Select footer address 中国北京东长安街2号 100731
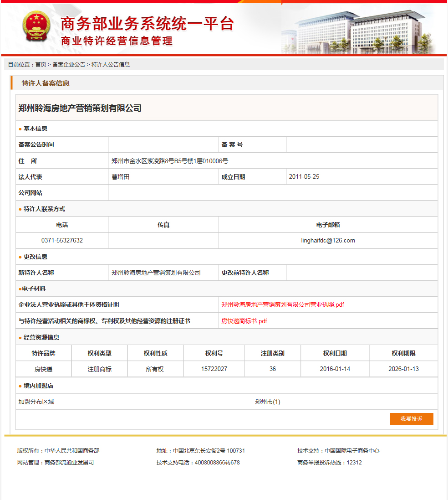This screenshot has height=500, width=448. [209, 451]
